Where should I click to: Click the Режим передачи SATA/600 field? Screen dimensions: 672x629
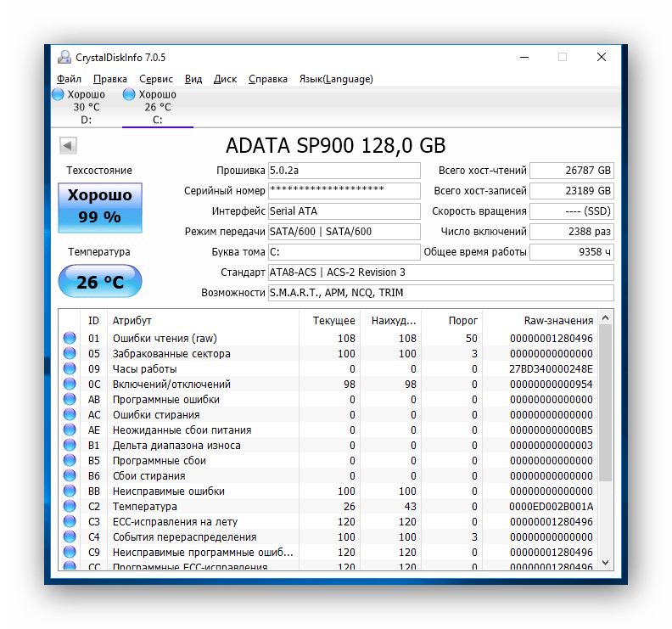coord(344,232)
